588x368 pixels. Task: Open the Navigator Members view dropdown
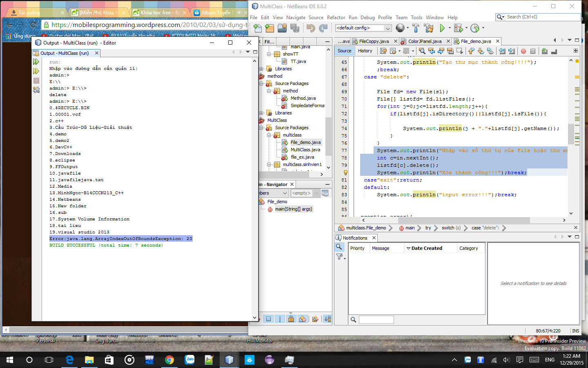[285, 193]
